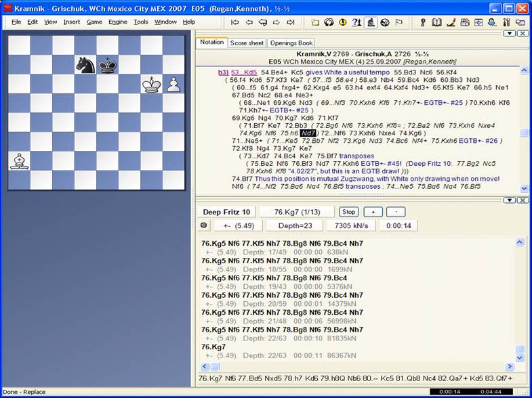The width and height of the screenshot is (532, 398).
Task: Click the Deep Fritz 10 engine name
Action: click(226, 212)
